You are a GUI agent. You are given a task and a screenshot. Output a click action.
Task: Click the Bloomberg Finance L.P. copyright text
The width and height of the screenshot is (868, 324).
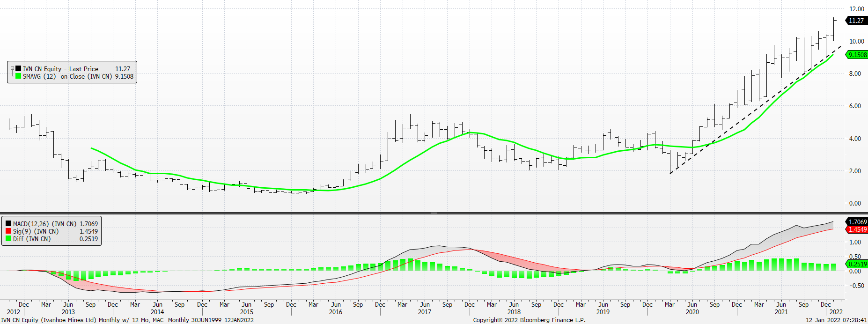[529, 320]
